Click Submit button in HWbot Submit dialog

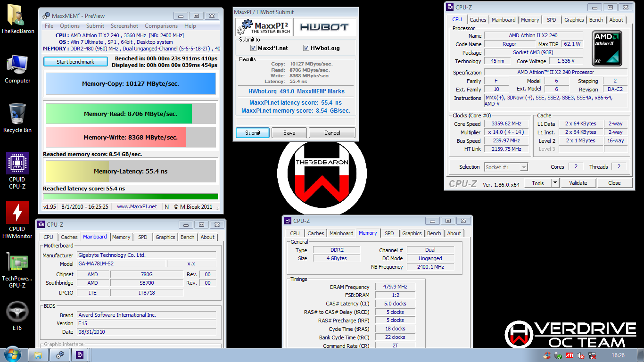click(x=253, y=133)
